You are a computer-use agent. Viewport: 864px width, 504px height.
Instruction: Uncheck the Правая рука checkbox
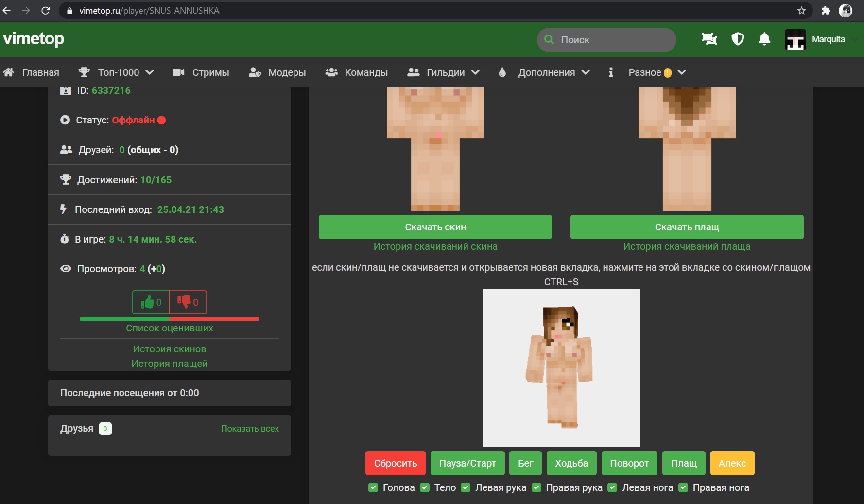(536, 487)
